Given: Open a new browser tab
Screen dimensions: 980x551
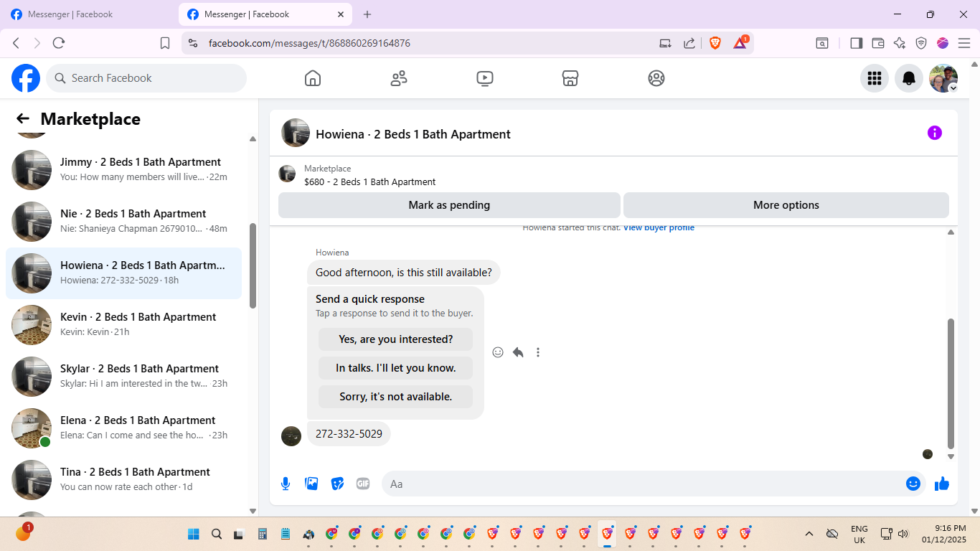Looking at the screenshot, I should (x=367, y=14).
